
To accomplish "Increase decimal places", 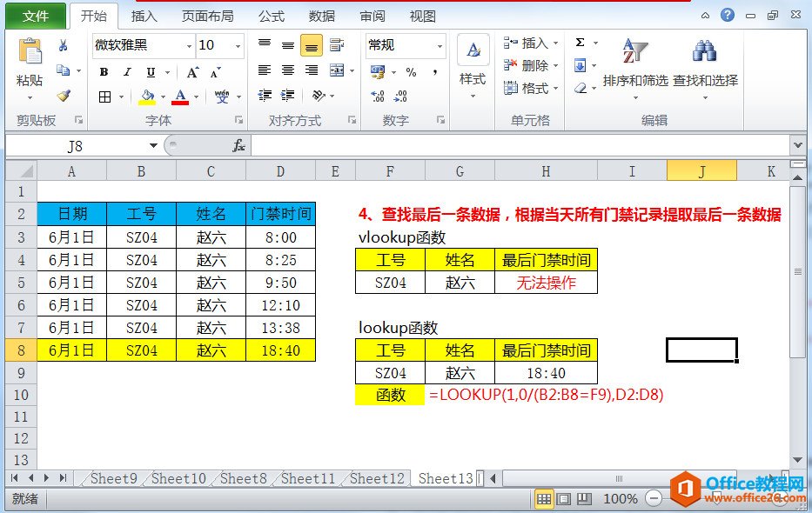I will click(x=378, y=96).
